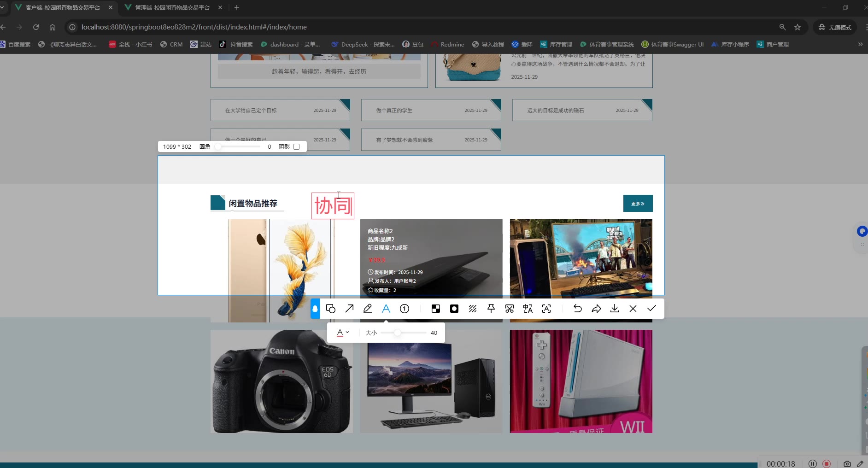Screen dimensions: 868x468
Task: Confirm the screenshot with the checkmark
Action: click(x=651, y=309)
